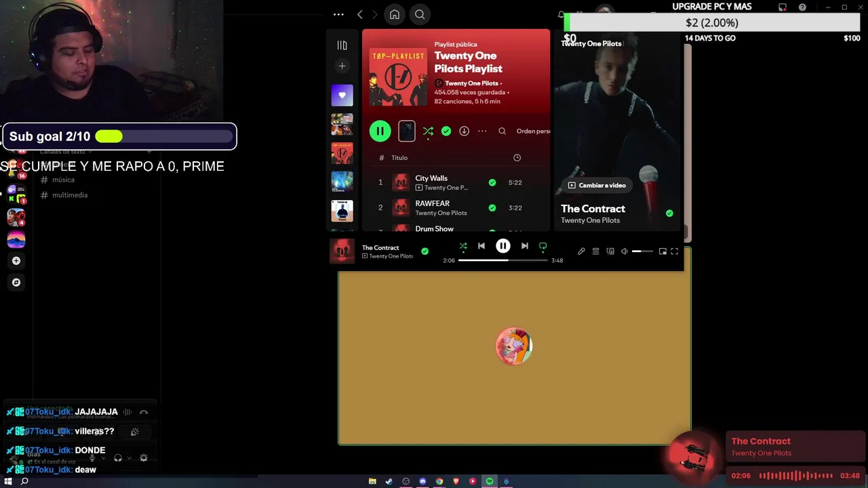Open the sunset mountain server icon in Discord
Viewport: 868px width, 488px height.
pos(16,239)
